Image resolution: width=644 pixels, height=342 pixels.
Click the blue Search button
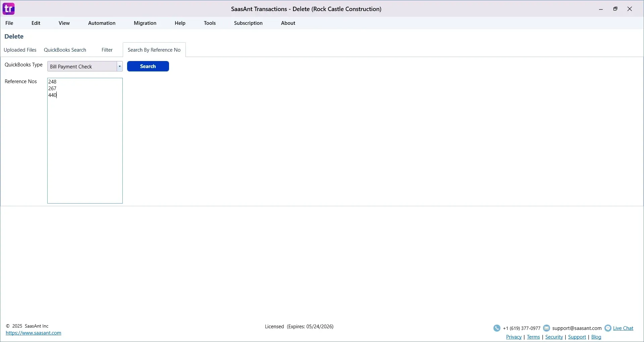pyautogui.click(x=148, y=66)
